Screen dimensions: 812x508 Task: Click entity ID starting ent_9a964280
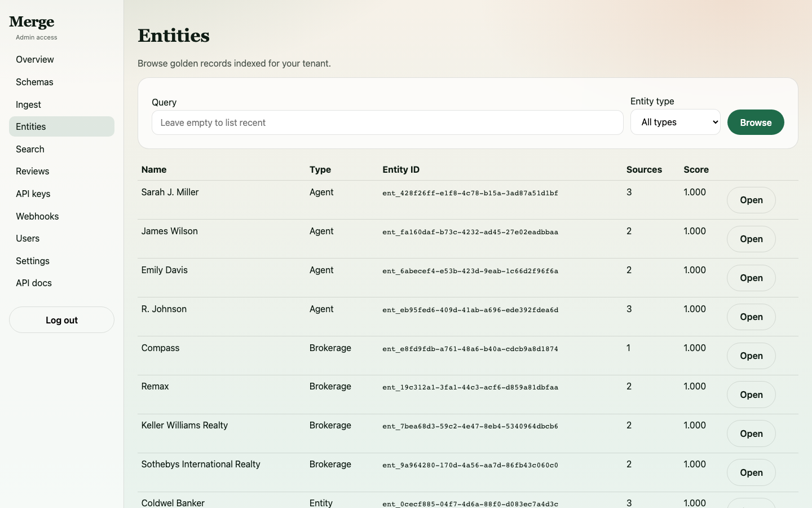470,465
